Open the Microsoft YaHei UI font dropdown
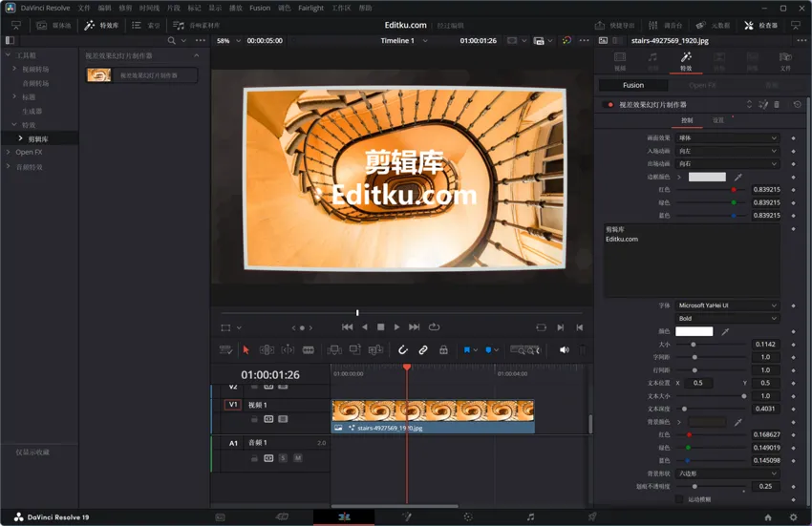Viewport: 812px width, 526px height. point(727,305)
